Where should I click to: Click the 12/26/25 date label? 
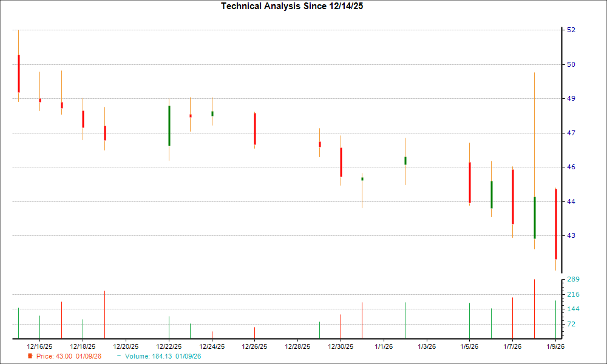254,345
